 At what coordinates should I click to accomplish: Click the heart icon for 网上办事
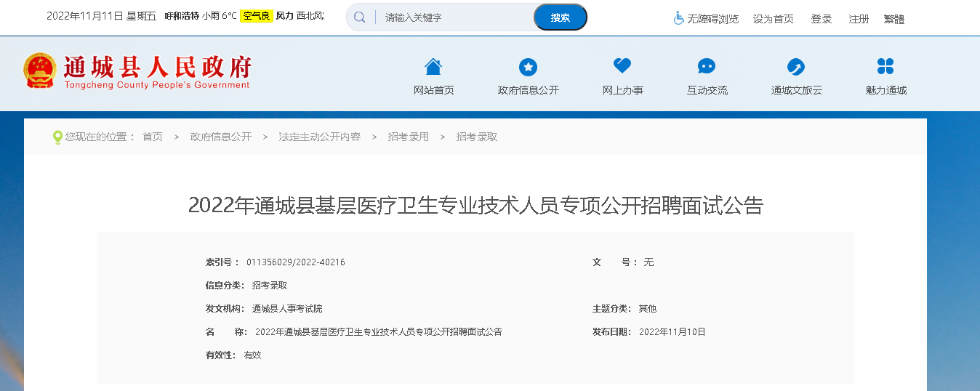pos(622,66)
